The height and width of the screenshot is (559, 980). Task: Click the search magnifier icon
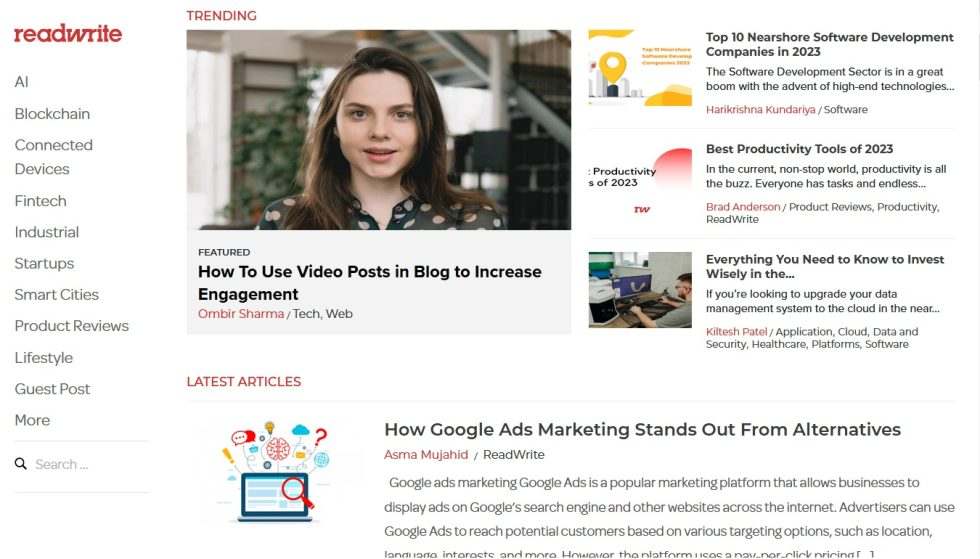point(21,464)
